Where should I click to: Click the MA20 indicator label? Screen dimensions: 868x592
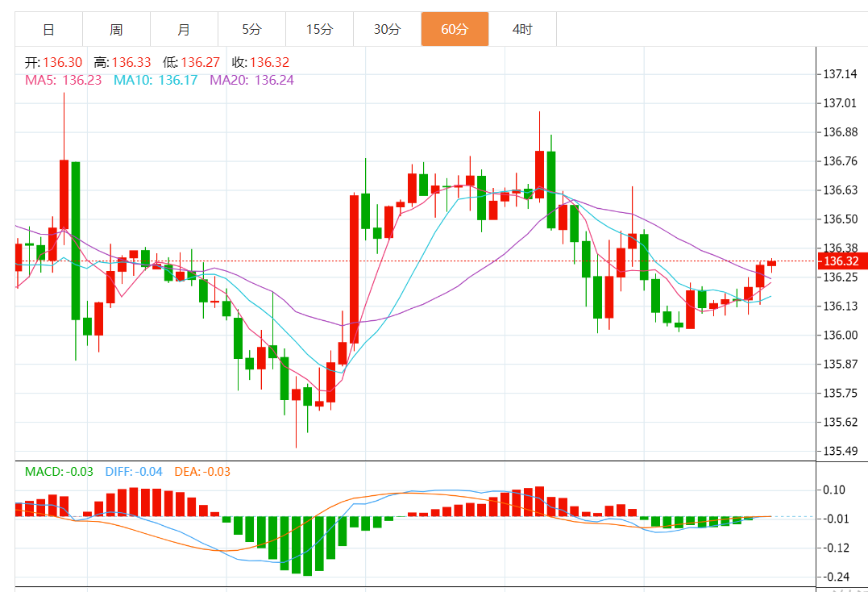[x=251, y=80]
